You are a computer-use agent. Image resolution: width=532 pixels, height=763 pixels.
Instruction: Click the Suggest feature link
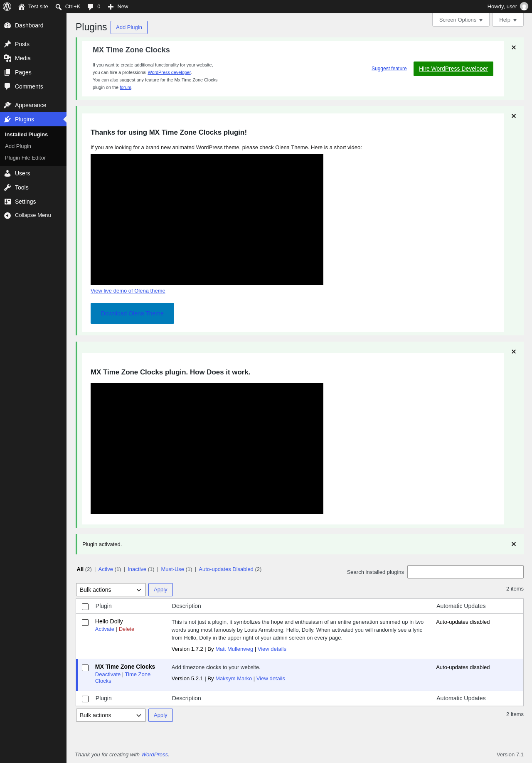click(x=389, y=69)
